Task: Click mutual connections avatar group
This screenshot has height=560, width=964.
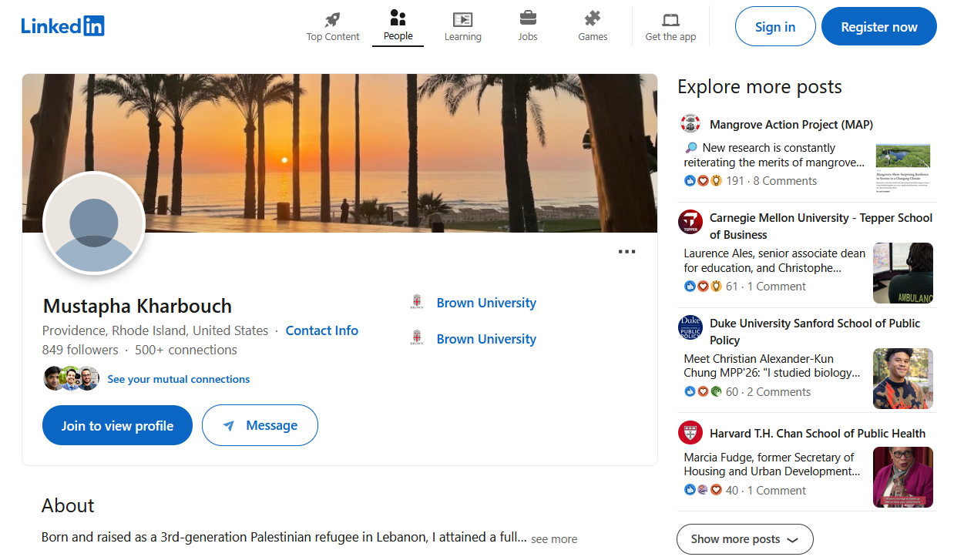Action: [72, 378]
